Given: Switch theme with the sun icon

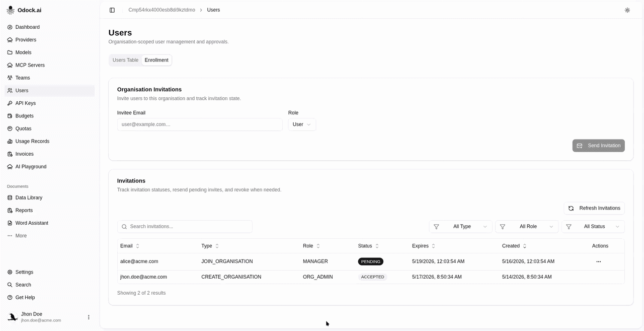Looking at the screenshot, I should point(627,10).
